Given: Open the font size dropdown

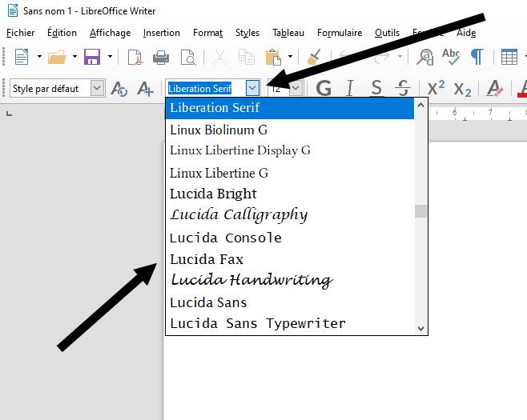Looking at the screenshot, I should [296, 88].
